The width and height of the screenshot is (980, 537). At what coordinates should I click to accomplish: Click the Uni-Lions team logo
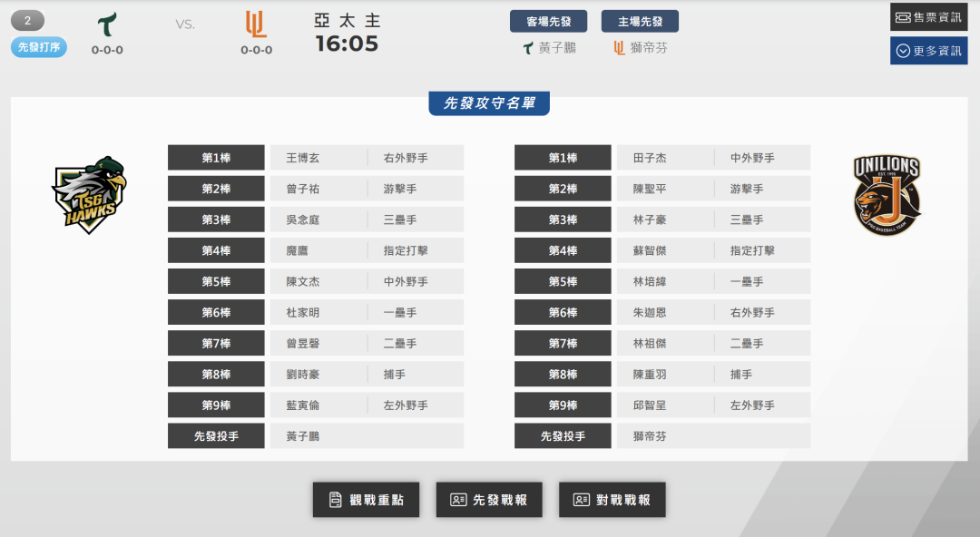tap(887, 194)
